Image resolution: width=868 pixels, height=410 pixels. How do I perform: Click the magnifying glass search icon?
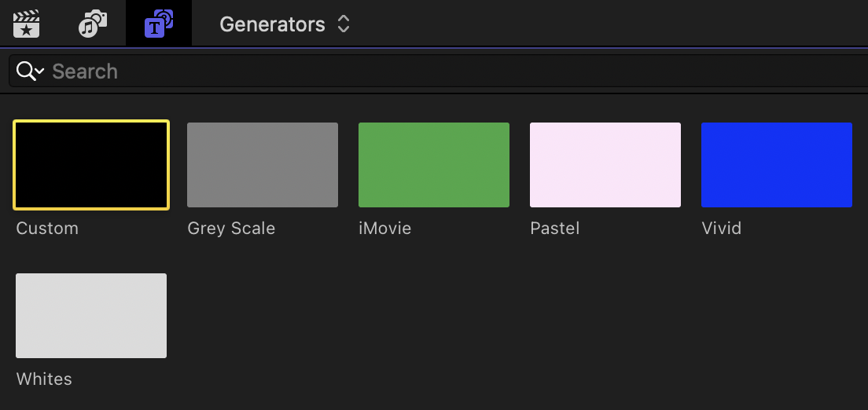[24, 71]
